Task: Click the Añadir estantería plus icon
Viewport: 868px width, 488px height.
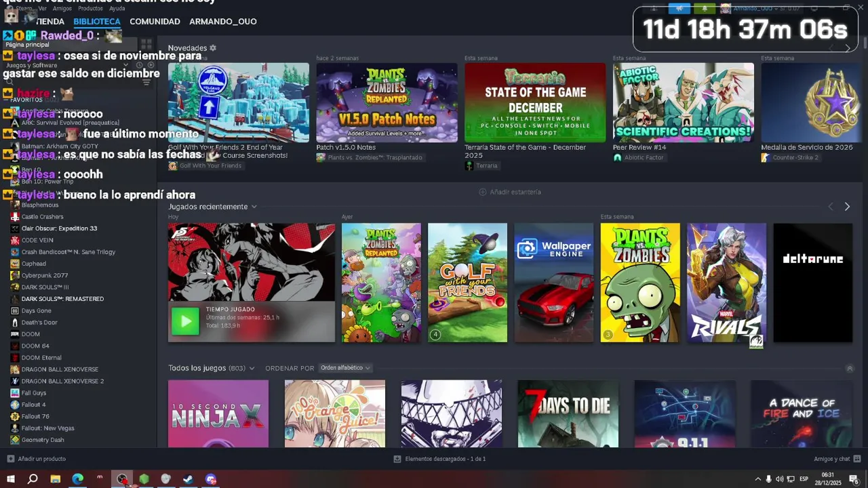Action: pos(483,192)
